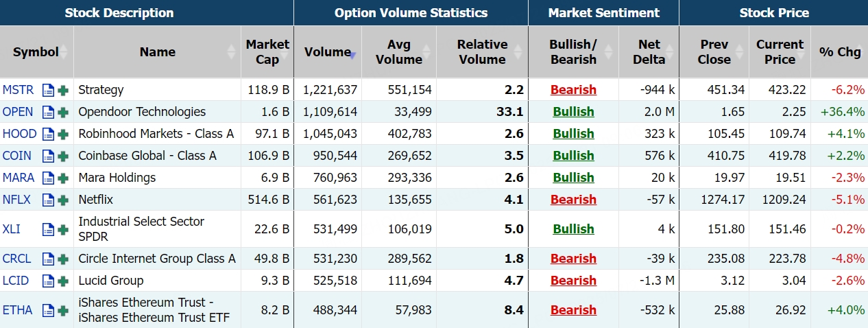Open the document icon for CRCL
Image resolution: width=868 pixels, height=328 pixels.
tap(48, 259)
